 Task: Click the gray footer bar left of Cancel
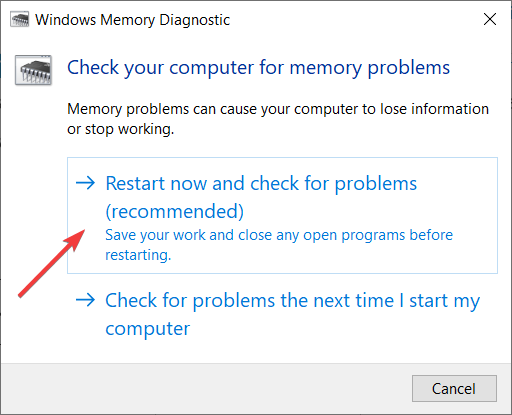(207, 388)
